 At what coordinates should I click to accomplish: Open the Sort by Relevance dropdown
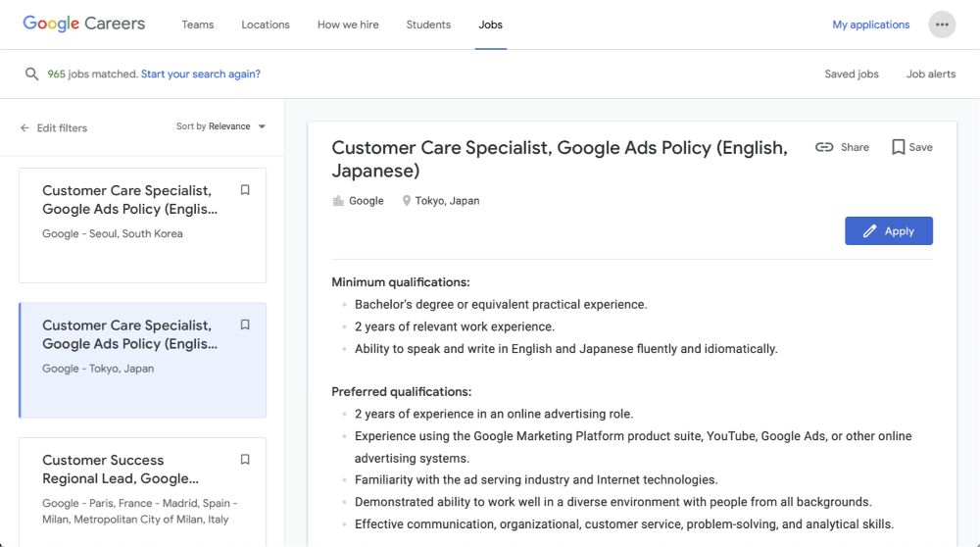click(x=220, y=126)
